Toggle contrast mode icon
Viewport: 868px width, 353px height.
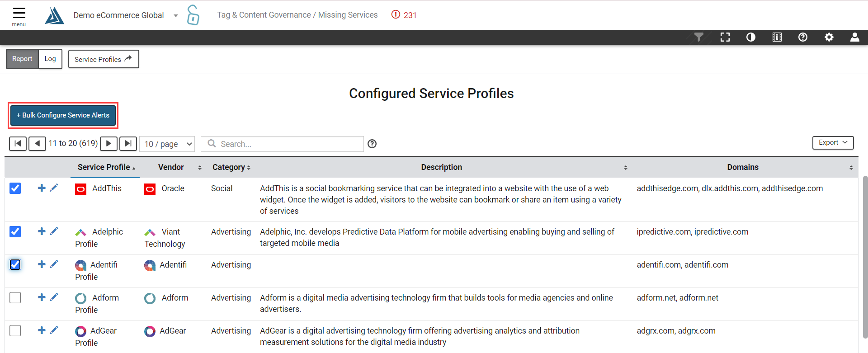click(751, 37)
